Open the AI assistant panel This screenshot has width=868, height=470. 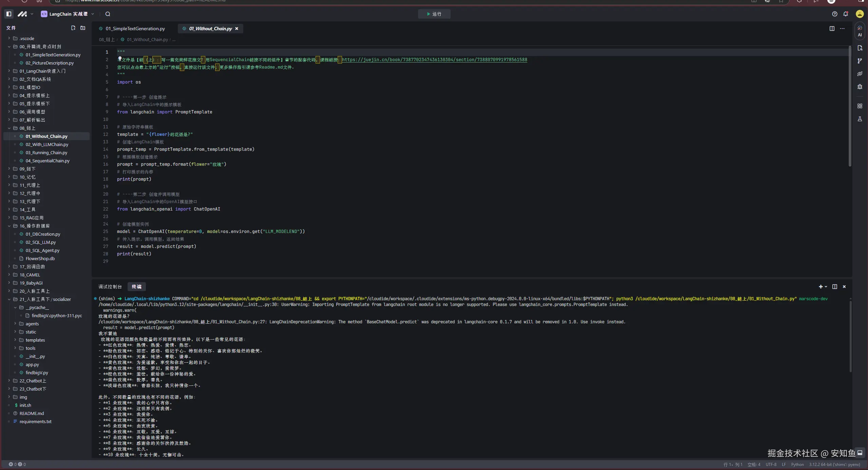(x=860, y=31)
